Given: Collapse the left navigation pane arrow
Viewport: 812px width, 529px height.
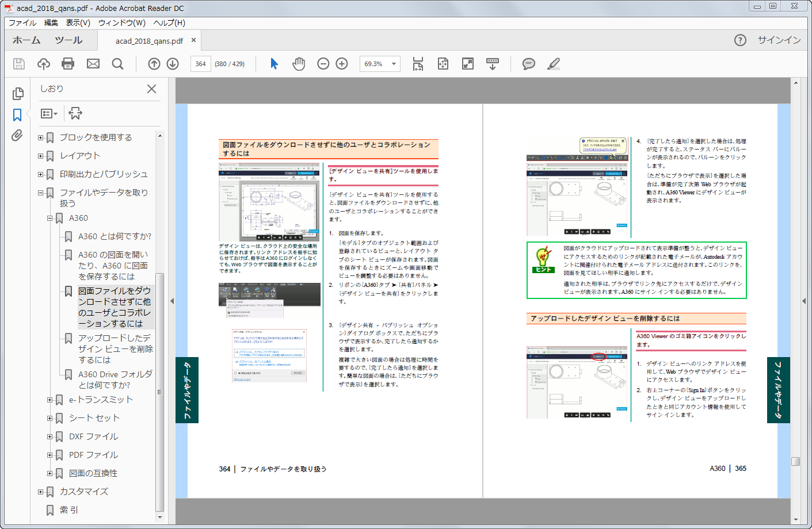Looking at the screenshot, I should click(172, 301).
